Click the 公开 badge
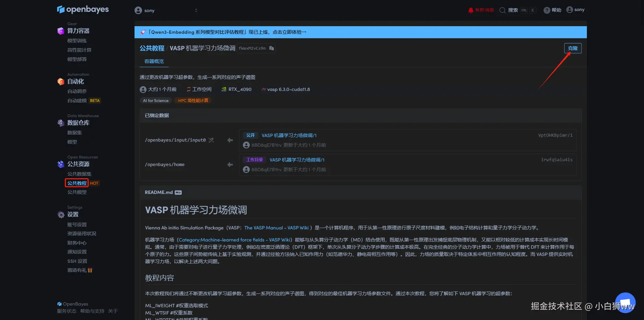 click(250, 135)
